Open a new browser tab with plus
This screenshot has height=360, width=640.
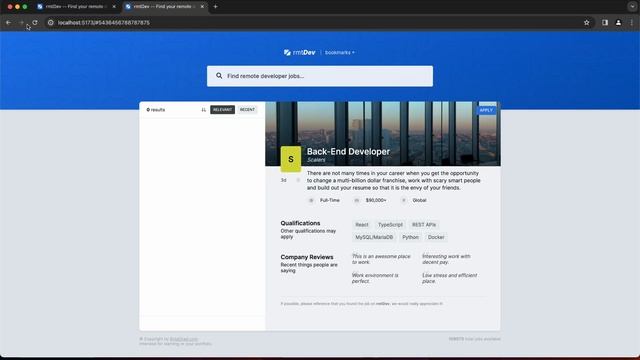pyautogui.click(x=216, y=7)
